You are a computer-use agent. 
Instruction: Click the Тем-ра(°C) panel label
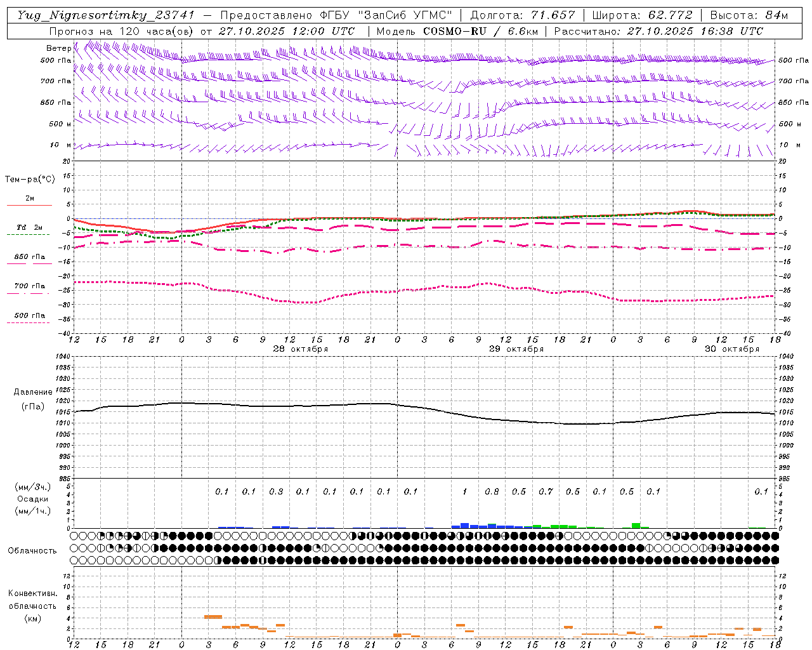(30, 180)
